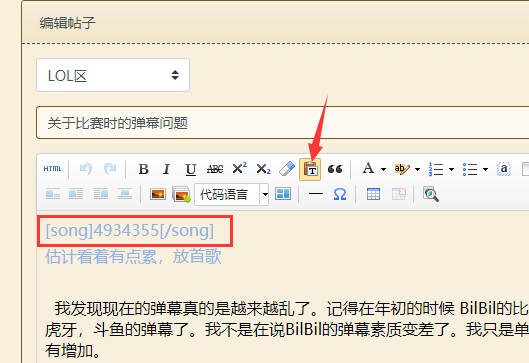Click the [song]4934355[/song] line in editor
Image resolution: width=529 pixels, height=363 pixels.
click(130, 231)
